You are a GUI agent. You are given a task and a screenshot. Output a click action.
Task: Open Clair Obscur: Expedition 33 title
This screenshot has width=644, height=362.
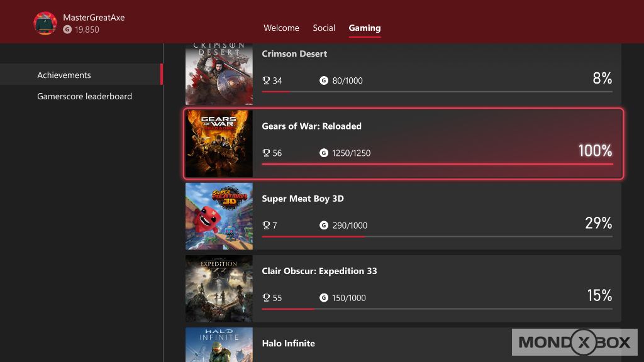pos(319,271)
